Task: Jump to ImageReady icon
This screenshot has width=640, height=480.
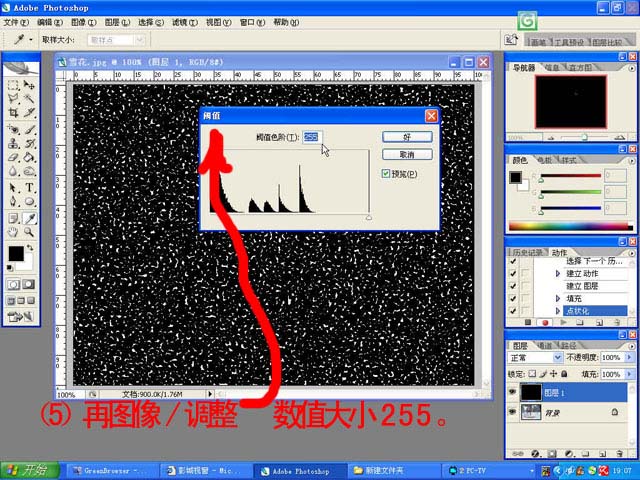Action: tap(20, 316)
